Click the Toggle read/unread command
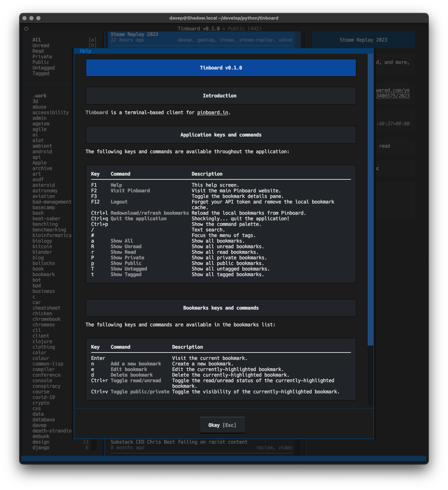The image size is (448, 490). 136,380
